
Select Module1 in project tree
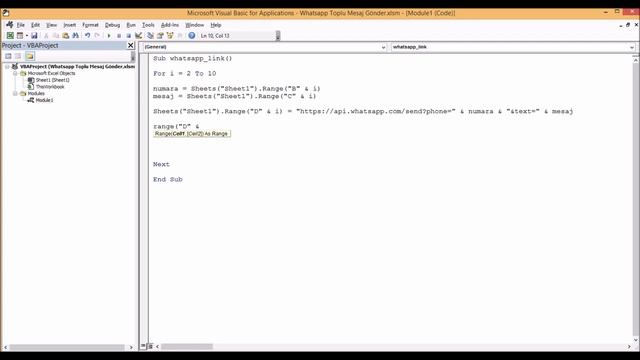[44, 100]
